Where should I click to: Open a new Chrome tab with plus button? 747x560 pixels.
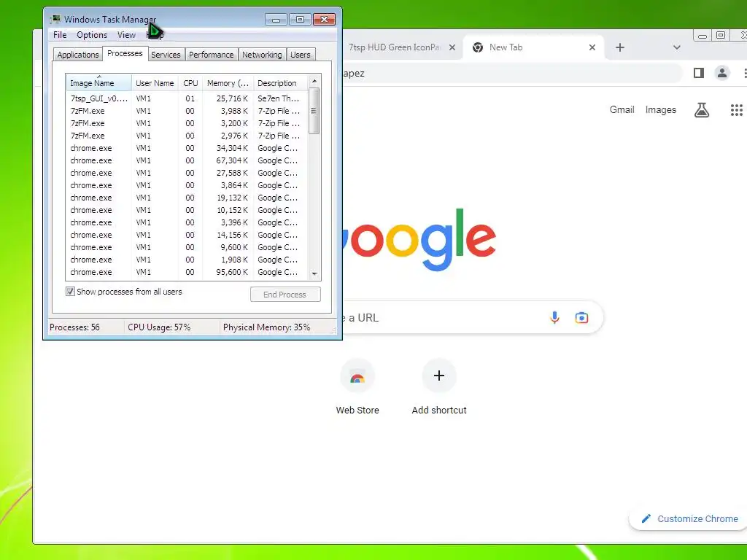(620, 47)
